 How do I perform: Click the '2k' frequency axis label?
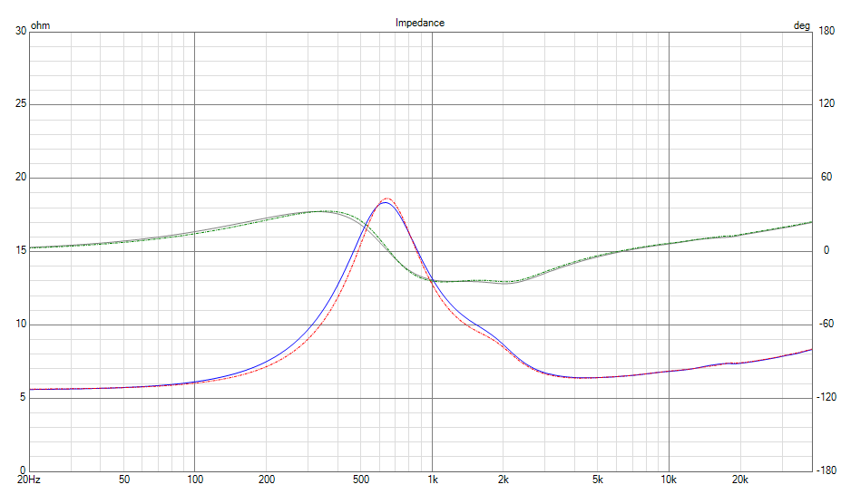(x=504, y=480)
